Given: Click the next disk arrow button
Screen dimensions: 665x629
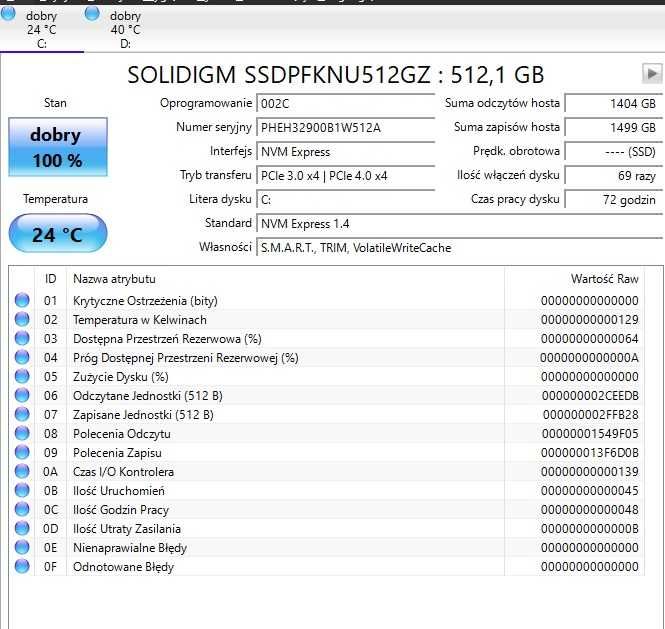Looking at the screenshot, I should (x=651, y=74).
